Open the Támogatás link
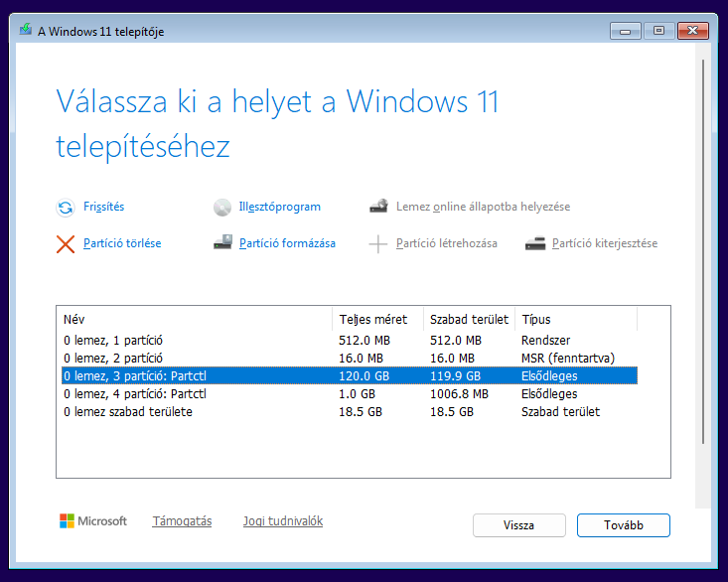Screen dimensions: 728x582 [182, 521]
